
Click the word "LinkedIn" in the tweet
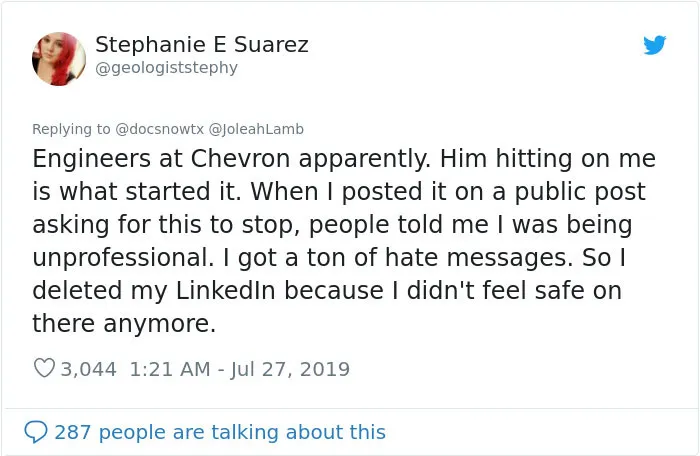[x=225, y=290]
